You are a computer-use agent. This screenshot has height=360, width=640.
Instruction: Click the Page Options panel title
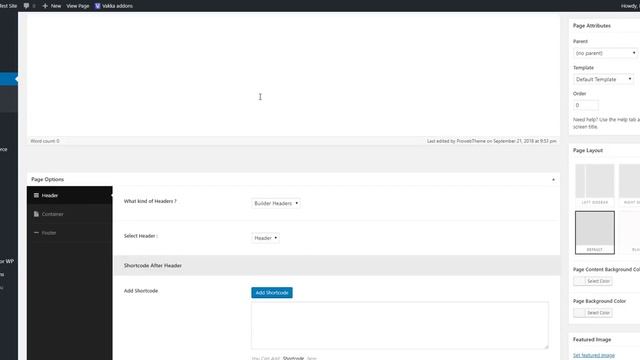click(x=47, y=180)
